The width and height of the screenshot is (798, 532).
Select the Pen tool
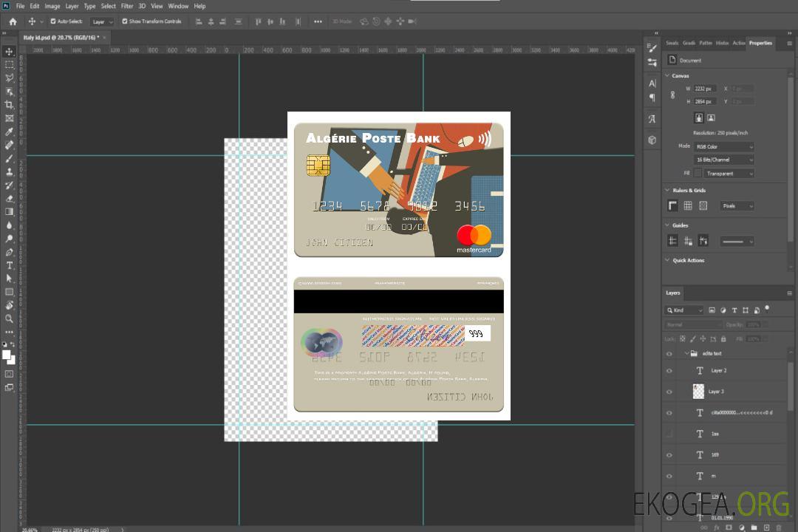[x=9, y=252]
